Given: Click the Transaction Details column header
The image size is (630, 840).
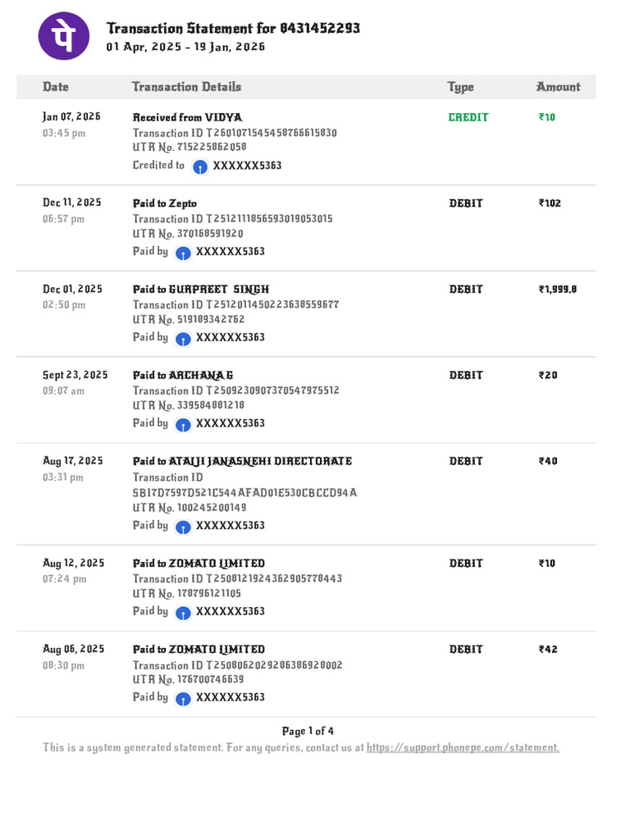Looking at the screenshot, I should coord(186,87).
